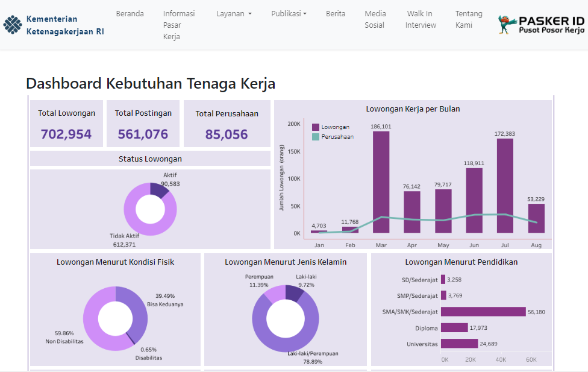Click the 78.89% percentage label
The image size is (588, 372).
313,362
